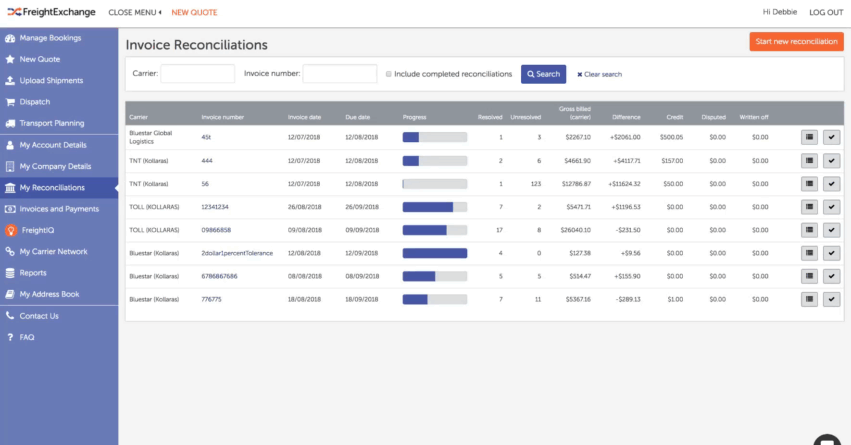Open Contact Us page
851x445 pixels.
(59, 316)
